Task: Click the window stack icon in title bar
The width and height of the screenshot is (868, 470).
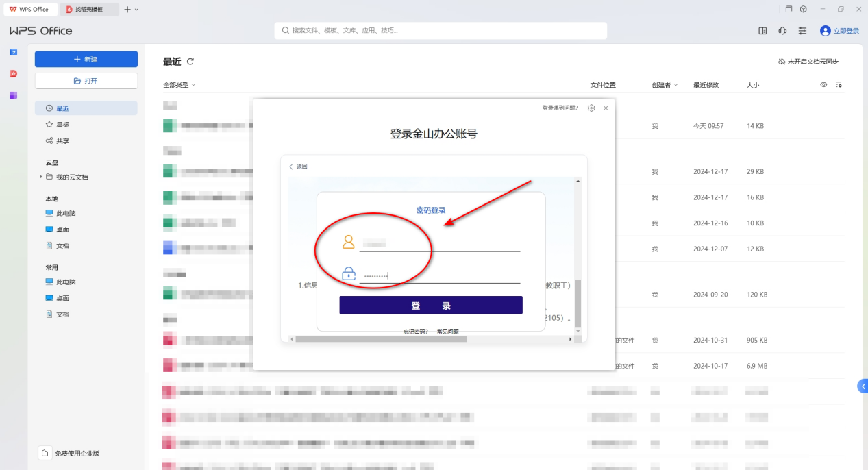Action: pos(789,9)
